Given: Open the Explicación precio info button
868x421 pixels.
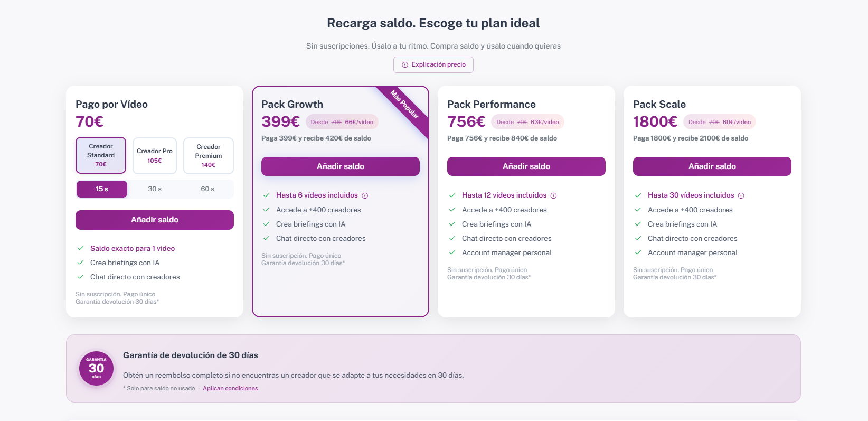Looking at the screenshot, I should [433, 64].
